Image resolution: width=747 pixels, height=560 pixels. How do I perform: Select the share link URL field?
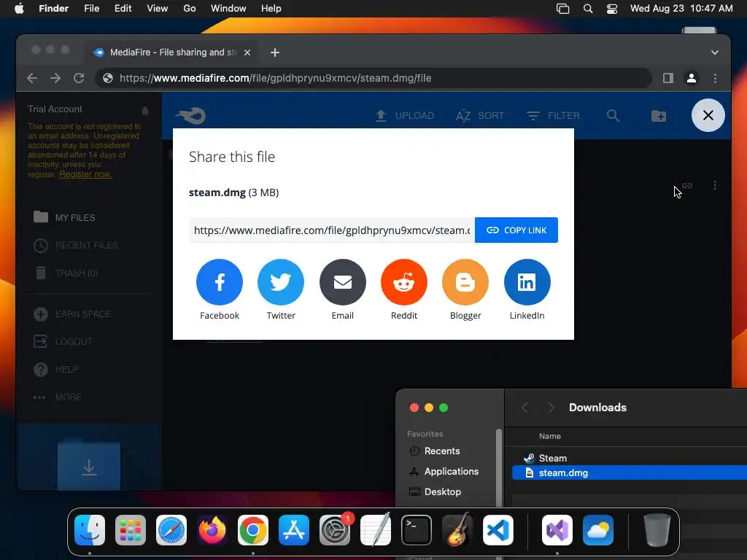coord(332,230)
